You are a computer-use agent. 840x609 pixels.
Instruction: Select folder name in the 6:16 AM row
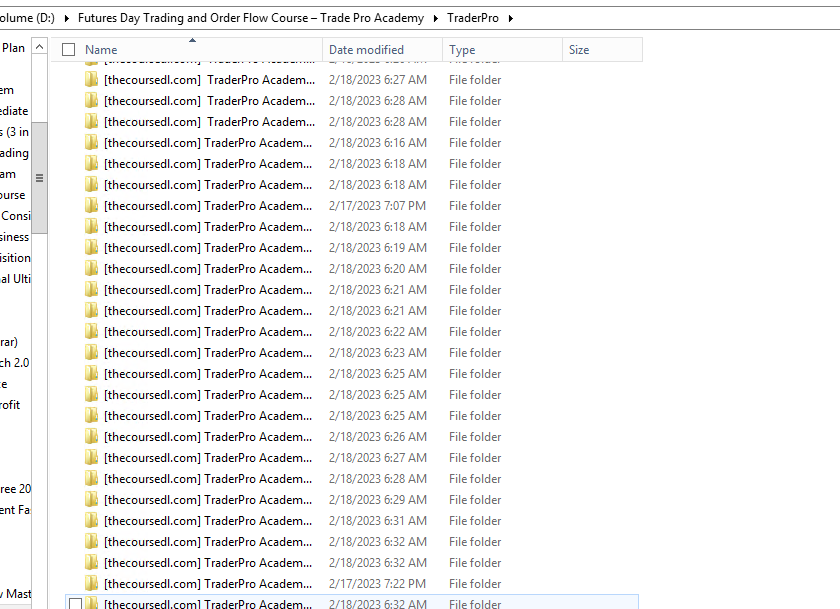click(x=208, y=142)
